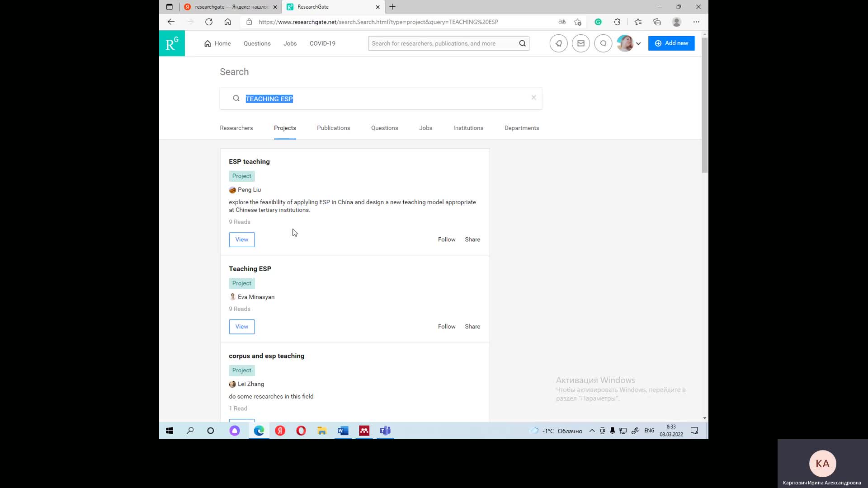The image size is (868, 488).
Task: Open Windows taskbar search
Action: click(x=190, y=431)
